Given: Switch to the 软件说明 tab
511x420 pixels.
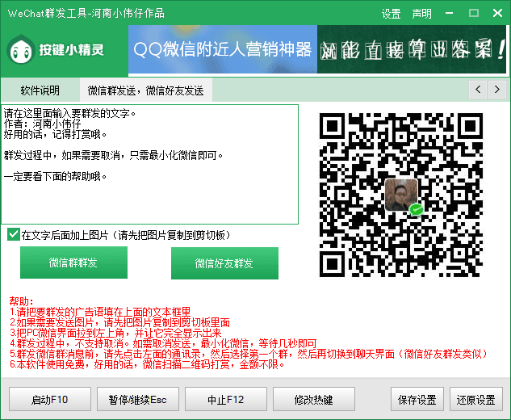Looking at the screenshot, I should tap(40, 90).
